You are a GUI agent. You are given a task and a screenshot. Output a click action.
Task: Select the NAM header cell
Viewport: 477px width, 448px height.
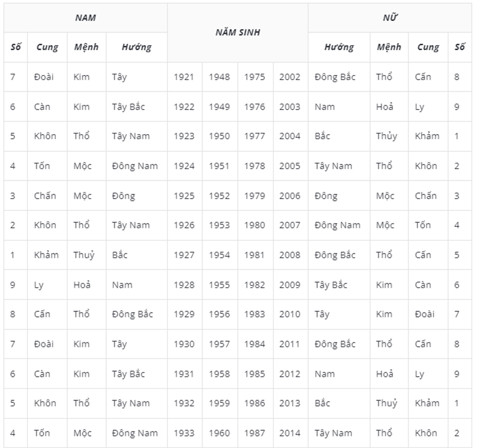85,18
